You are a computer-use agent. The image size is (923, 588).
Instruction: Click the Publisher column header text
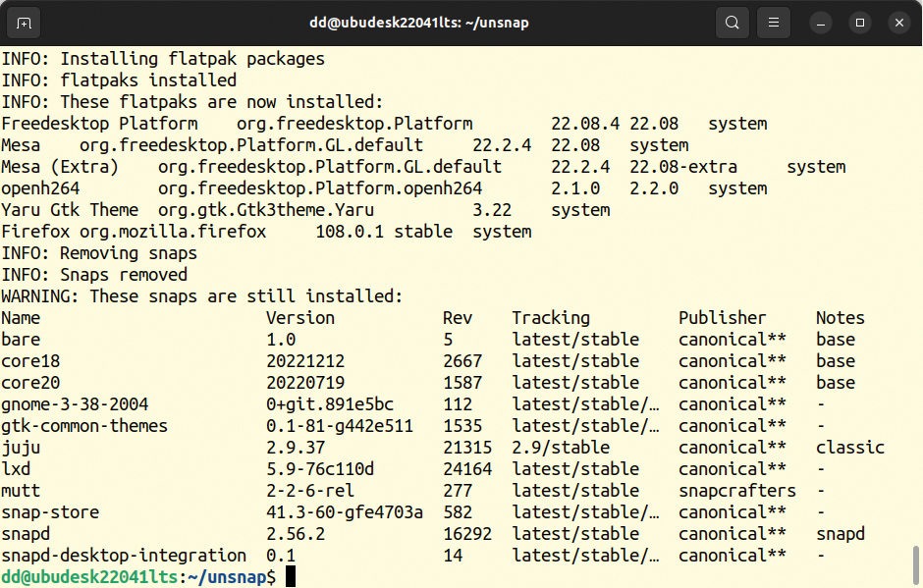(723, 318)
